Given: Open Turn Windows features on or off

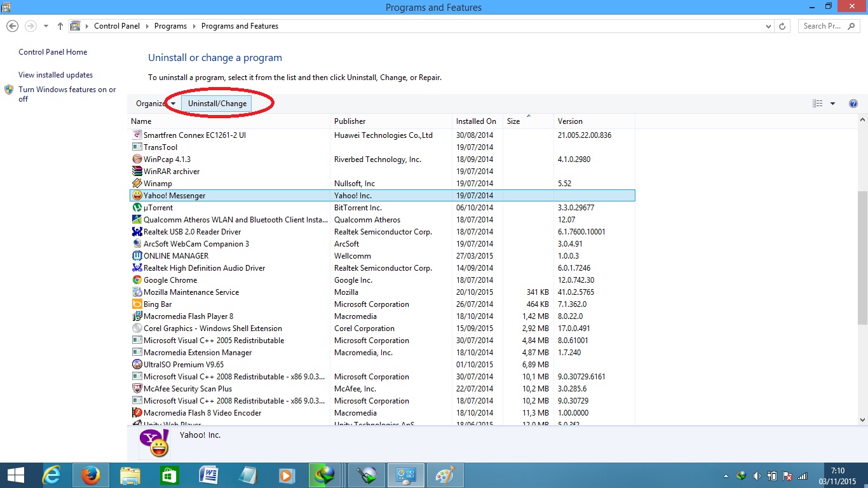Looking at the screenshot, I should pyautogui.click(x=67, y=94).
